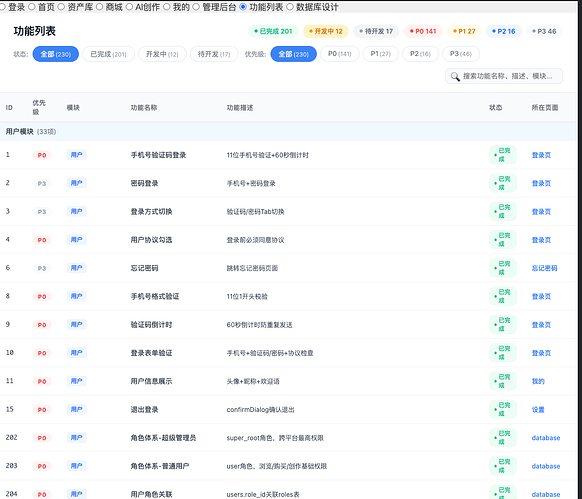Choose the 数据库设计 radio option
Viewport: 582px width, 499px height.
(290, 7)
